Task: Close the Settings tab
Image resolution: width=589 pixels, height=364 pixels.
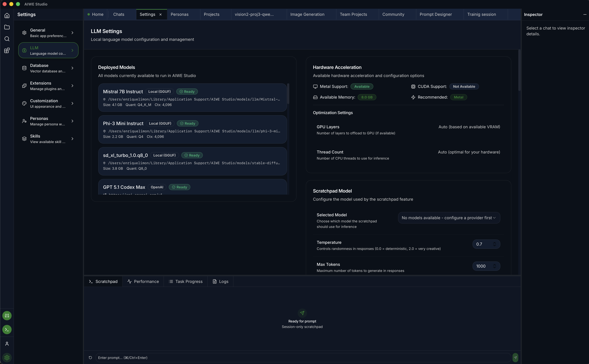Action: coord(160,14)
